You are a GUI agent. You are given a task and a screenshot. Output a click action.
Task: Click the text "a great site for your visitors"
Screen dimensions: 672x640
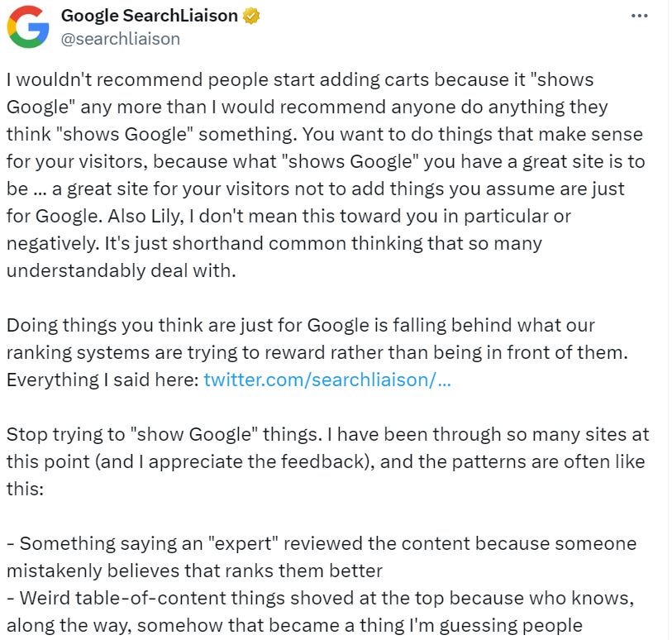click(x=164, y=189)
